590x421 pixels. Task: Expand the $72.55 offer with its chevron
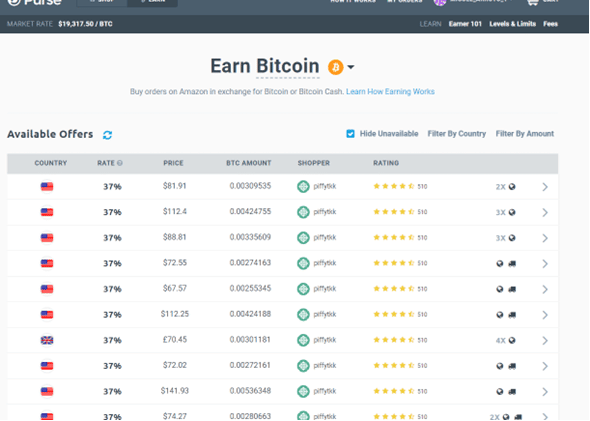(545, 264)
